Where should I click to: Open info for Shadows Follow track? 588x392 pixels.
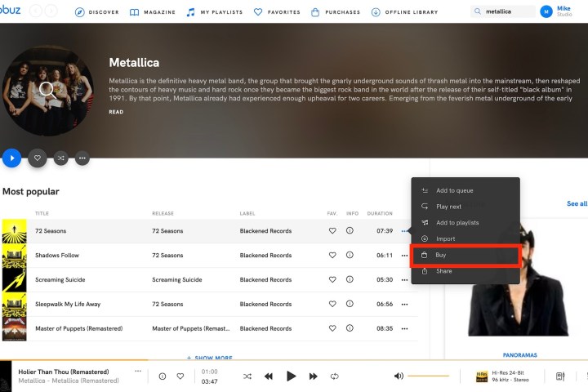[350, 256]
